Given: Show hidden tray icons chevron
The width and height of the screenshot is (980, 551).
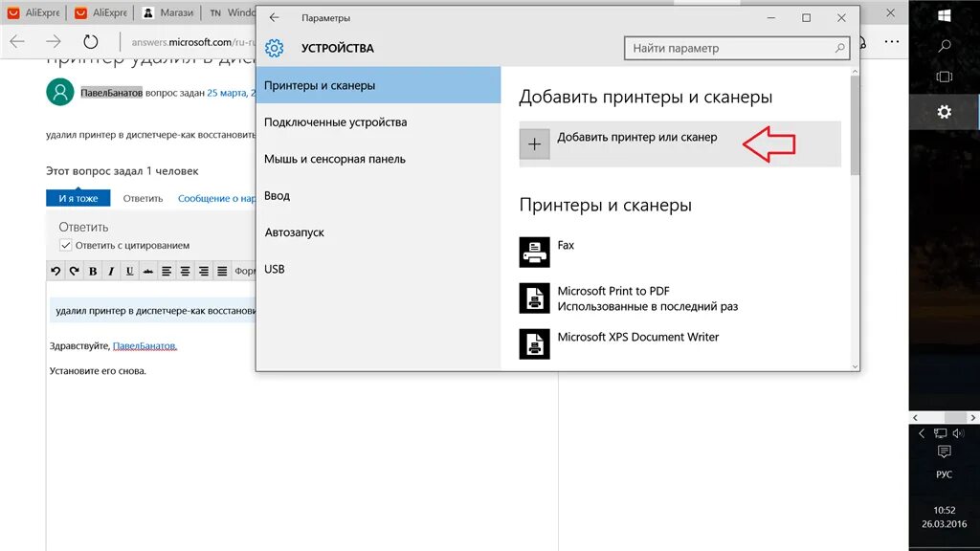Looking at the screenshot, I should (x=922, y=433).
